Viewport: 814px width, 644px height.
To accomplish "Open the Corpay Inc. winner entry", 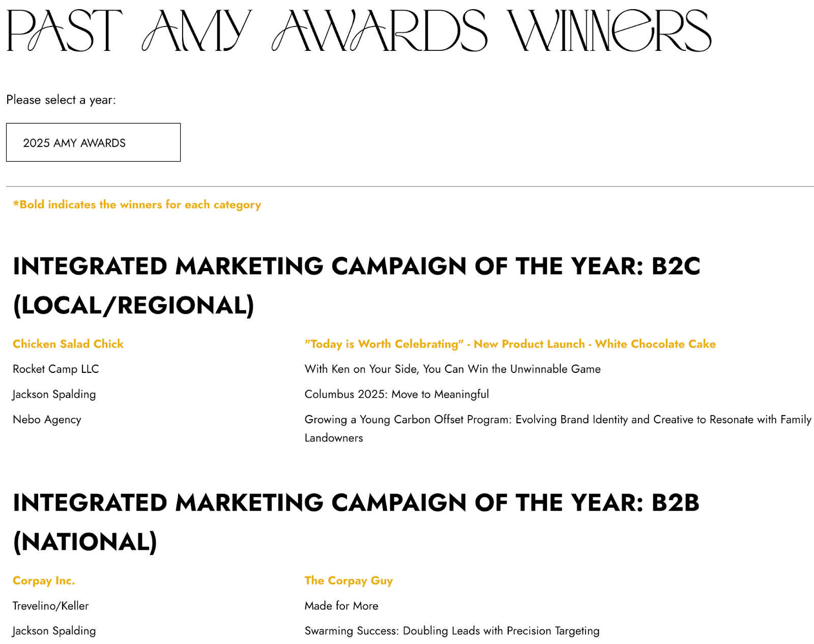I will pos(44,580).
